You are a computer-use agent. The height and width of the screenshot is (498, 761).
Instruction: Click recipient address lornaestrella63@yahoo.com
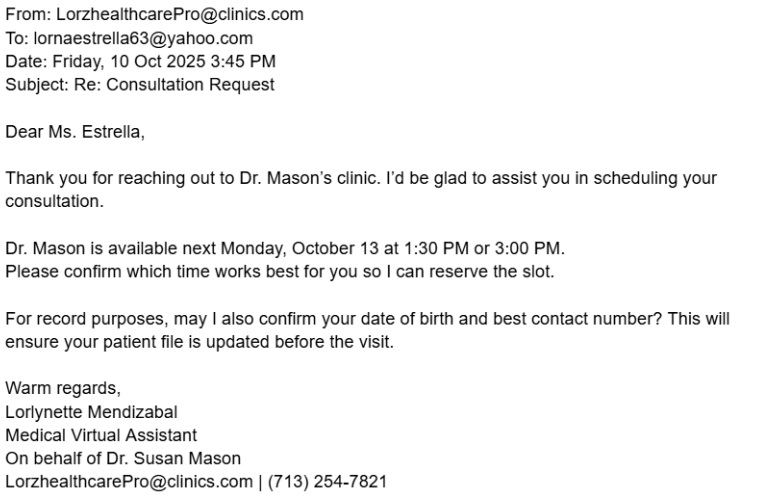click(x=142, y=39)
